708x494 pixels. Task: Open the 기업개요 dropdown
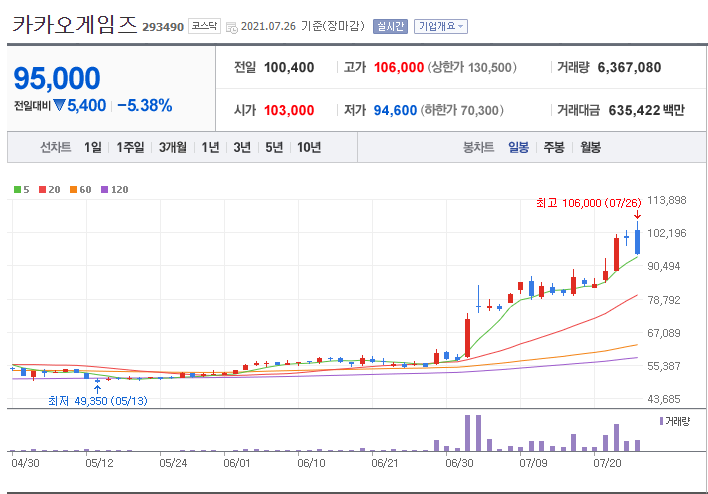click(441, 27)
